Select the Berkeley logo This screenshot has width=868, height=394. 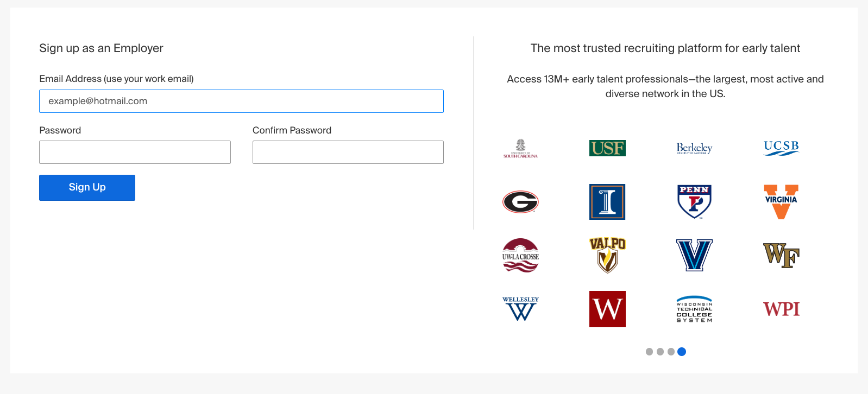694,148
